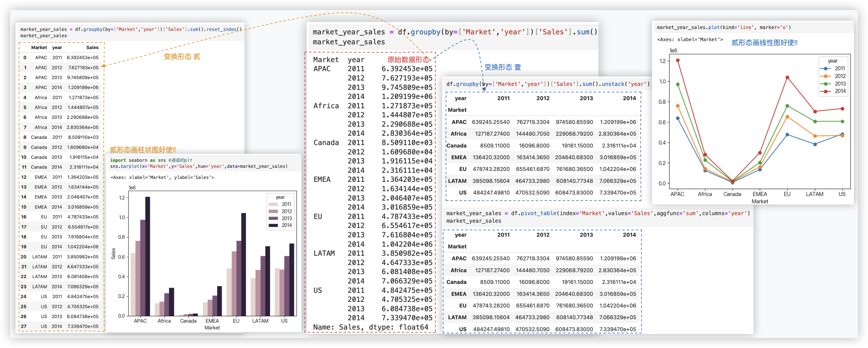
Task: Click the blue '变换形态 壹' annotation
Action: point(502,67)
